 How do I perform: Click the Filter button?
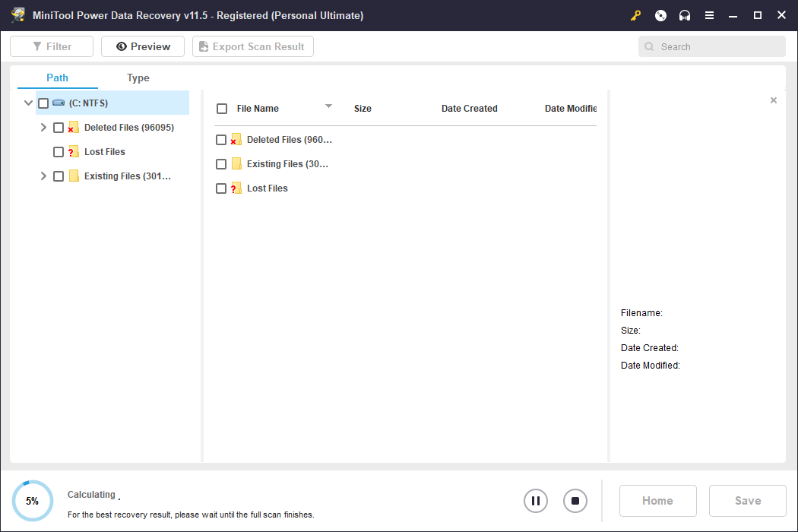pos(52,46)
